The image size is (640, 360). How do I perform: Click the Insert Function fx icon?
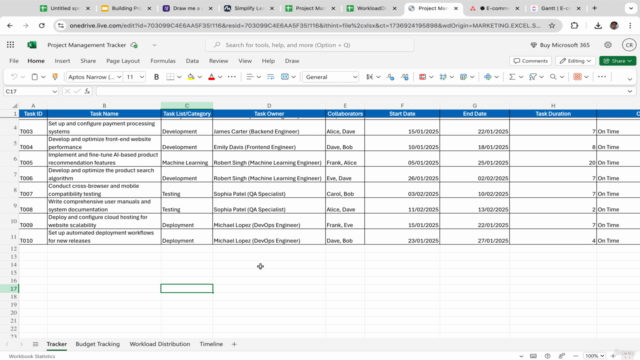click(x=87, y=91)
